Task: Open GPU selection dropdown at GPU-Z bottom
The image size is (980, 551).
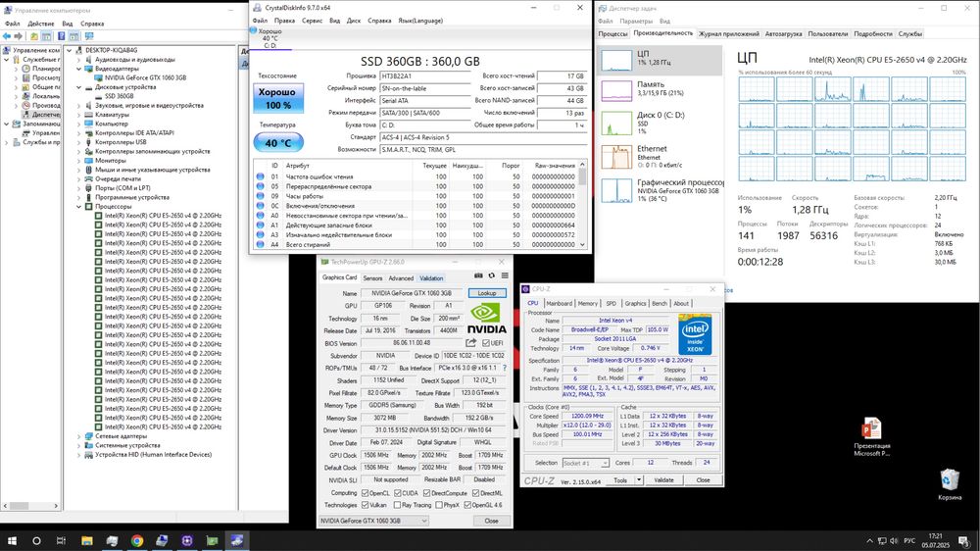Action: pos(373,521)
